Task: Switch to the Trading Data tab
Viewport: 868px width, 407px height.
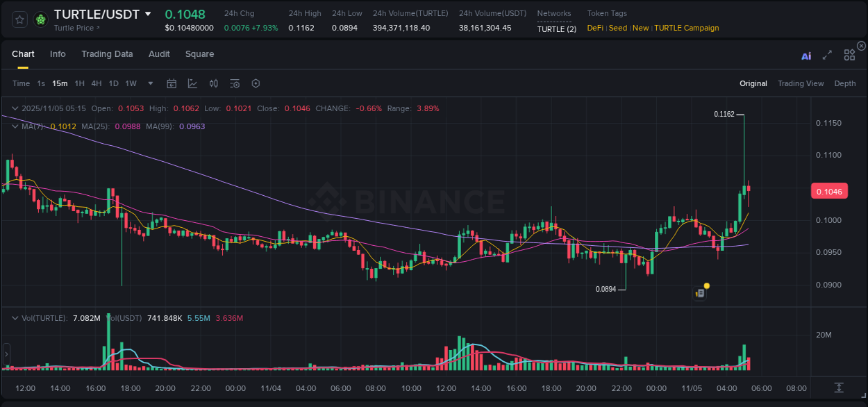Action: tap(108, 53)
